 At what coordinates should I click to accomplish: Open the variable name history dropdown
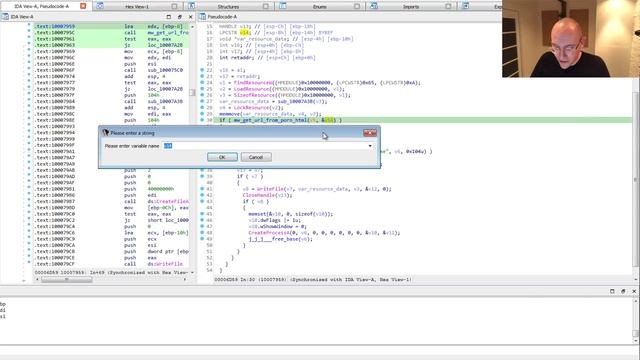pyautogui.click(x=370, y=146)
